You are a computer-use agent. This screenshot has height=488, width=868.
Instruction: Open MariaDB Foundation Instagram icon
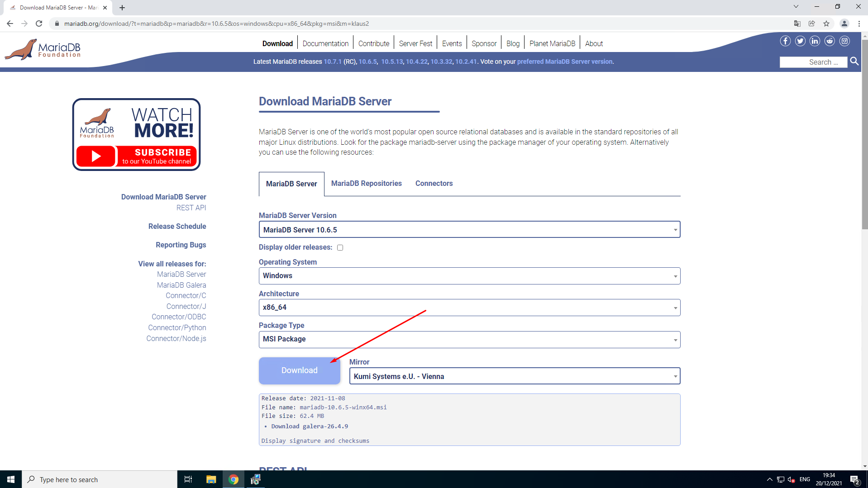click(844, 41)
